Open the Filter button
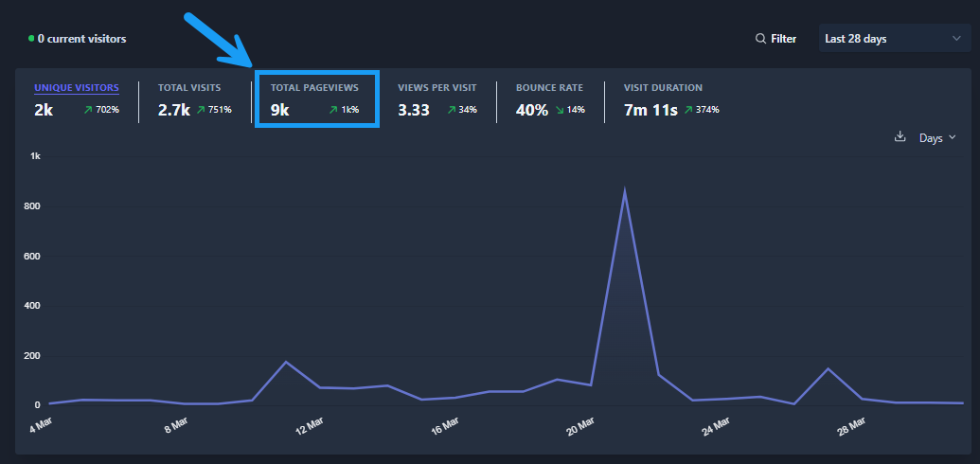This screenshot has width=980, height=464. (775, 39)
